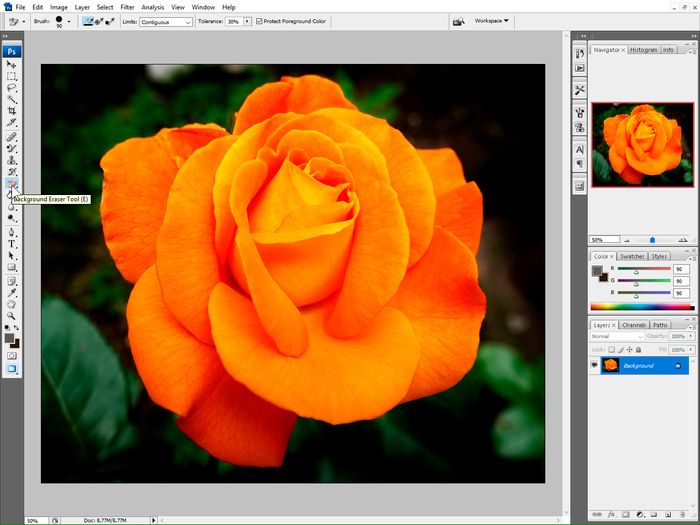Screen dimensions: 700x525
Task: Click the Clone Stamp tool
Action: click(12, 159)
